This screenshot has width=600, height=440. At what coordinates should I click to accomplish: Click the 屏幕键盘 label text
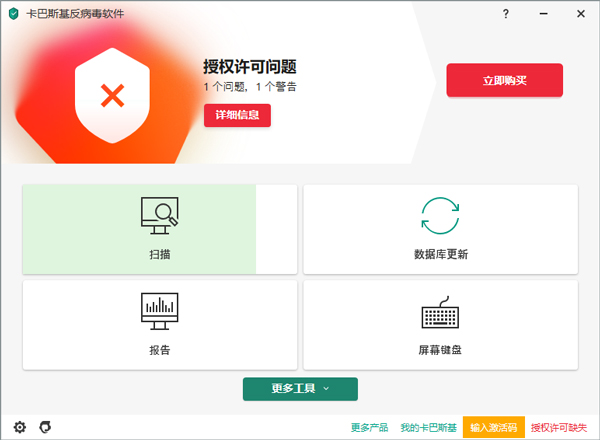(x=440, y=350)
